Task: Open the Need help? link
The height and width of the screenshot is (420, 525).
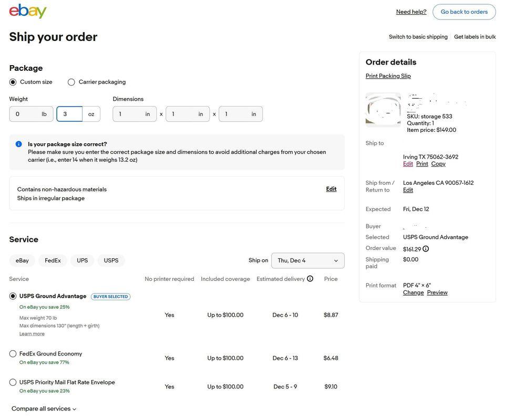Action: pyautogui.click(x=411, y=12)
